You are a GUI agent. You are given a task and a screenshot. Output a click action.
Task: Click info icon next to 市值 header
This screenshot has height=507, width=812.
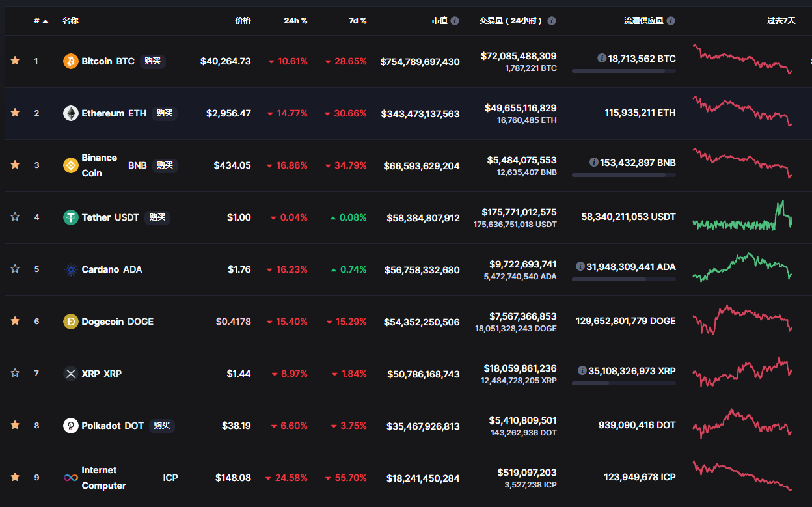click(455, 21)
